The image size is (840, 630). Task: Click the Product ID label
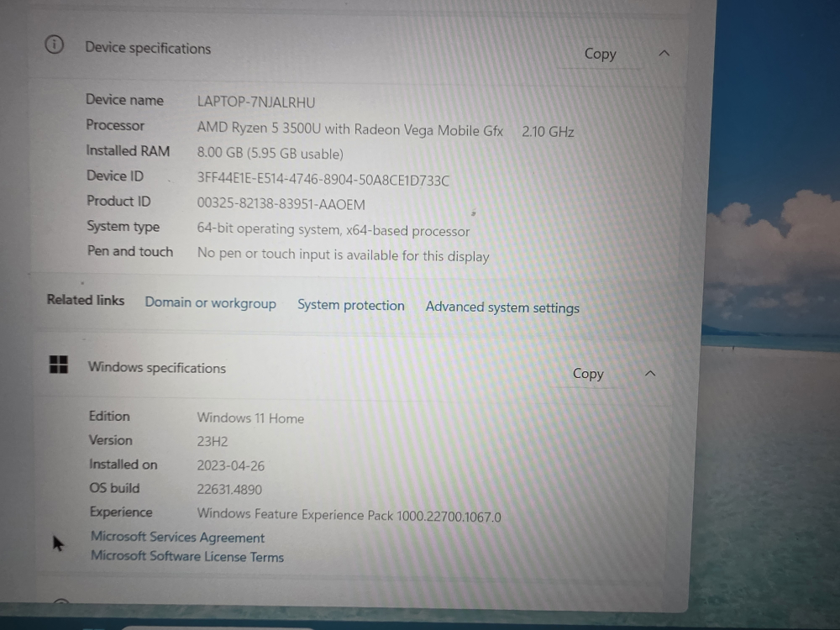(119, 201)
